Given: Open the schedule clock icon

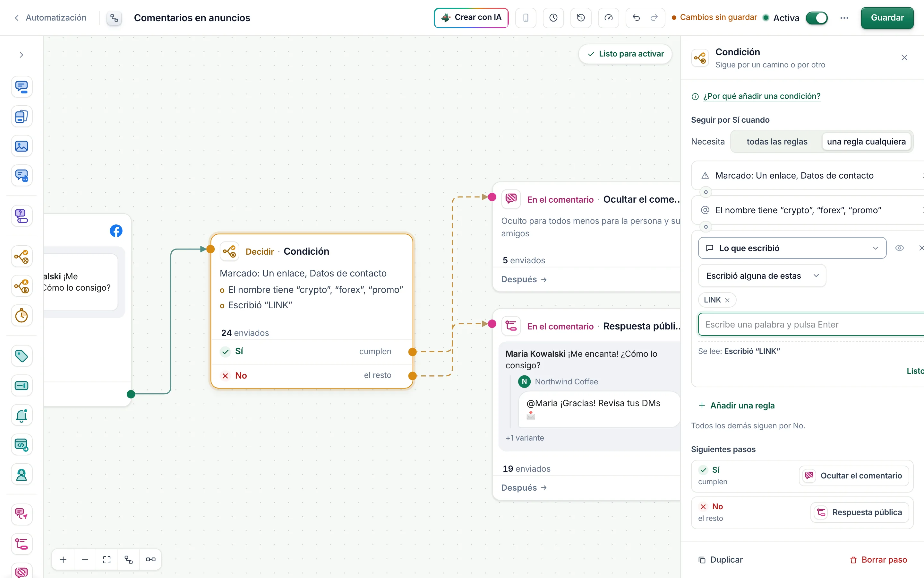Looking at the screenshot, I should (553, 18).
